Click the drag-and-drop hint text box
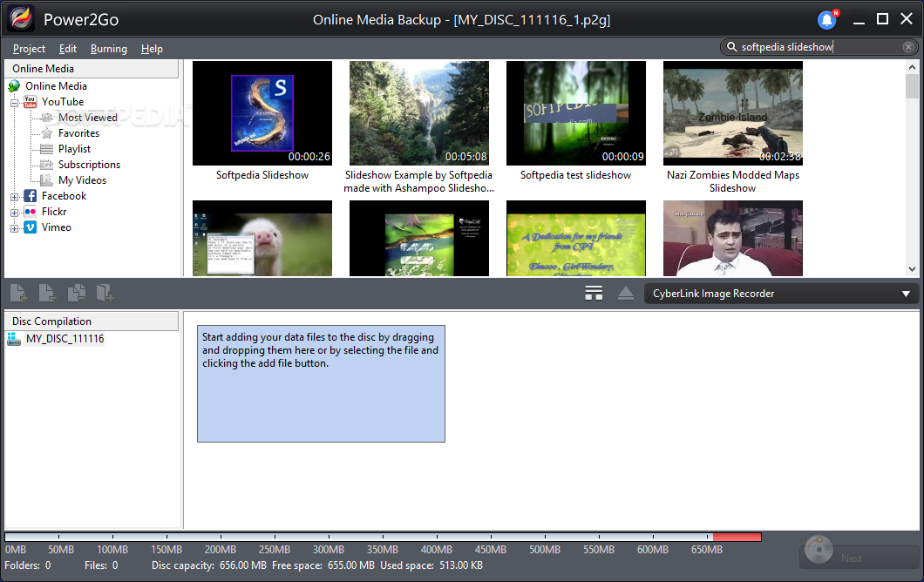Screen dimensions: 924x582 click(x=321, y=383)
